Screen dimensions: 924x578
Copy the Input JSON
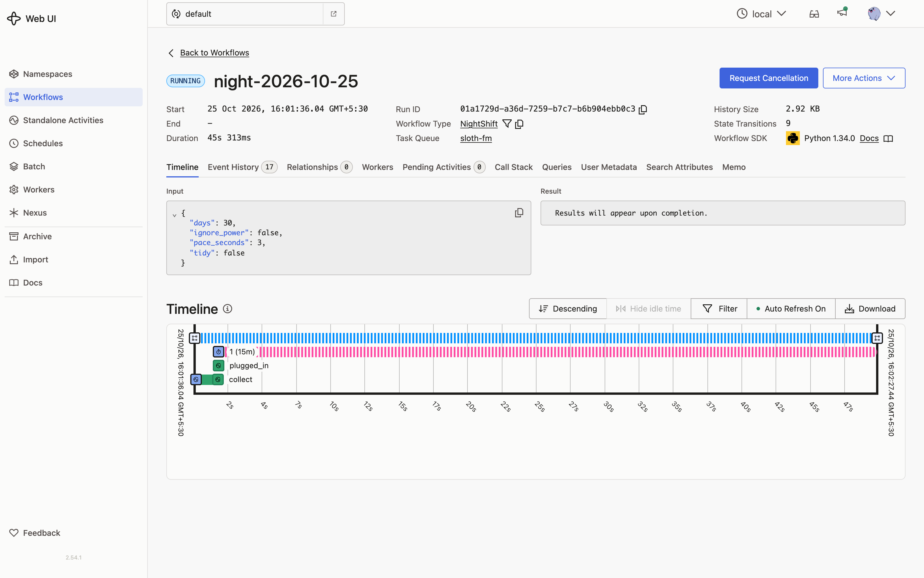click(x=519, y=212)
